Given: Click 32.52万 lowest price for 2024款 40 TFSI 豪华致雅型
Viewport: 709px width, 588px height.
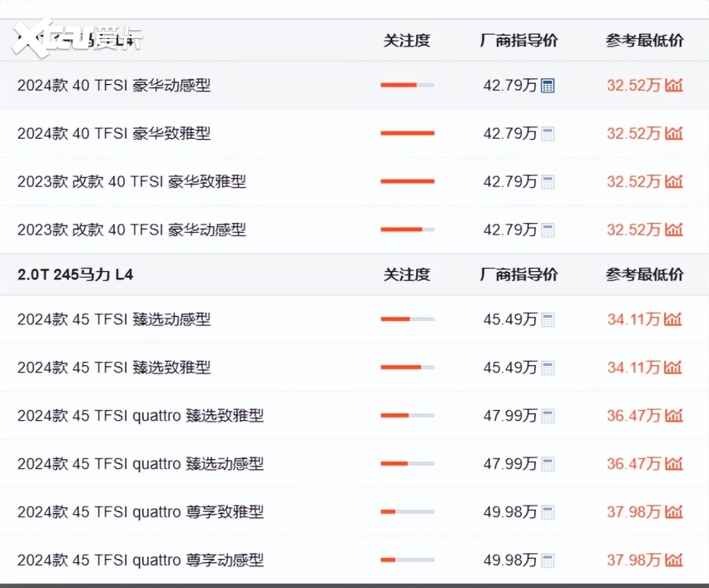Looking at the screenshot, I should pos(633,134).
